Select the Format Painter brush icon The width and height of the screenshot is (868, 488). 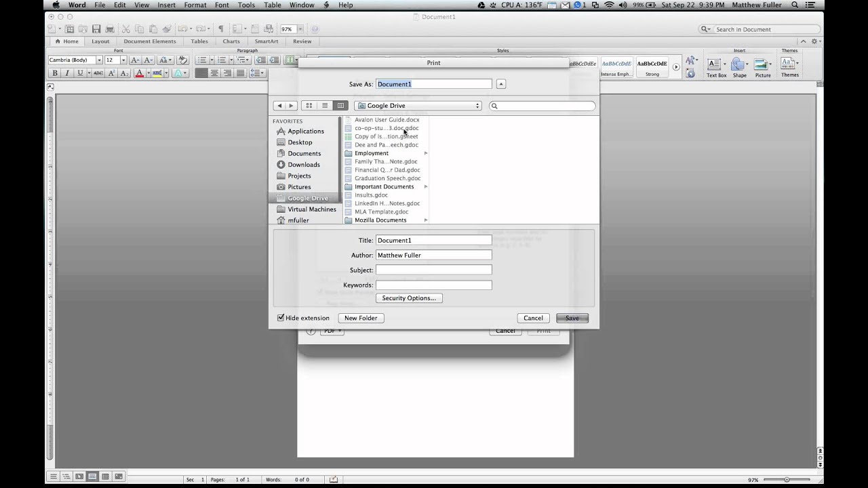(167, 29)
